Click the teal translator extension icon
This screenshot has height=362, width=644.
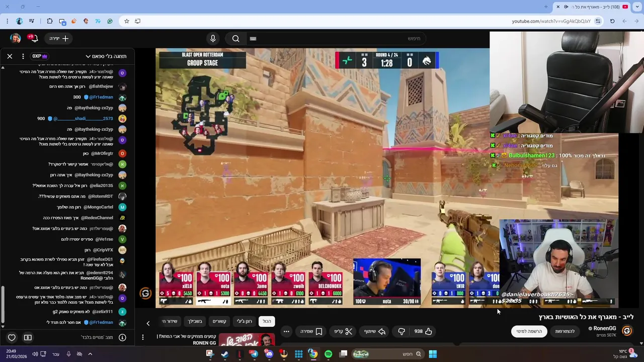click(98, 21)
